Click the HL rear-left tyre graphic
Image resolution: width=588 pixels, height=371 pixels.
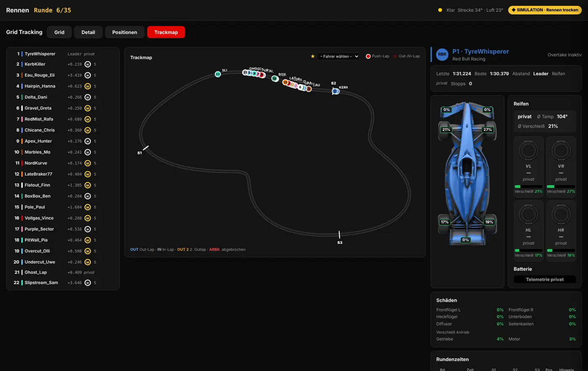tap(528, 214)
